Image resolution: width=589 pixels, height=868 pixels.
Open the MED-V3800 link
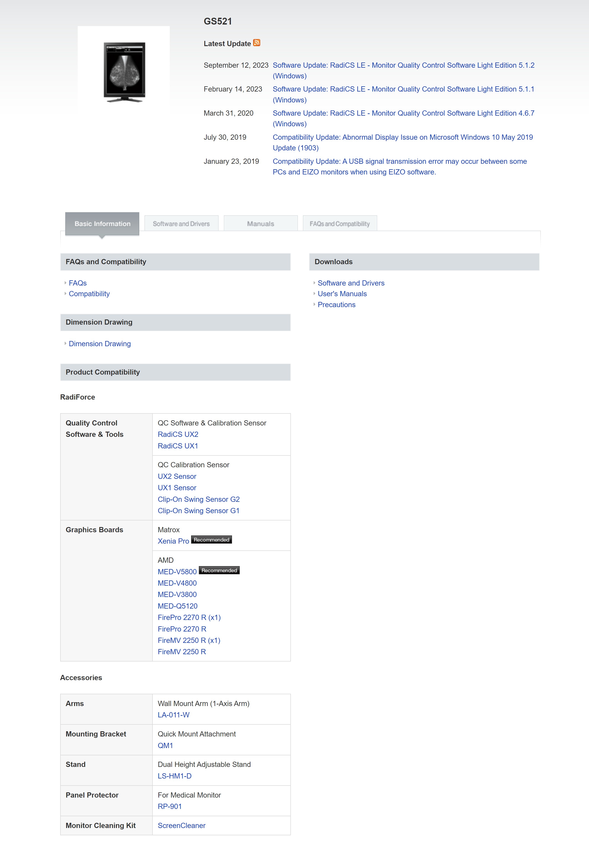point(177,594)
